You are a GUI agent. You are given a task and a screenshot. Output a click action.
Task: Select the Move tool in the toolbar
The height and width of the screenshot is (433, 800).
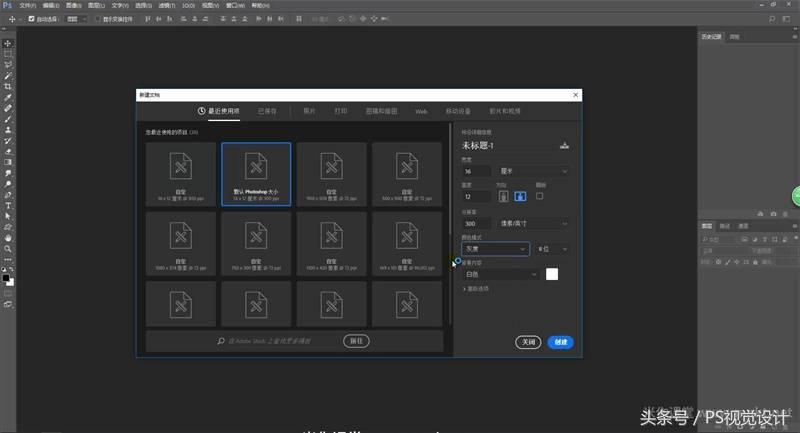pyautogui.click(x=8, y=43)
